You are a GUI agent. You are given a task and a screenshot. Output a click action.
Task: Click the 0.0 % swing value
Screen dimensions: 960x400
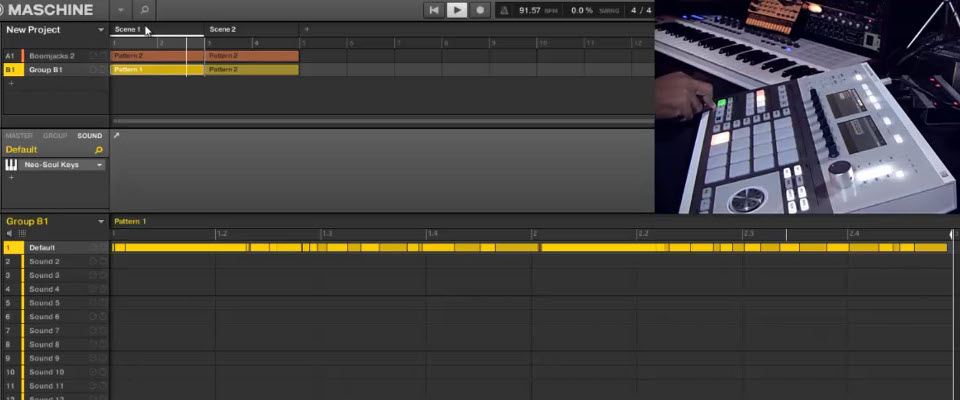[582, 10]
